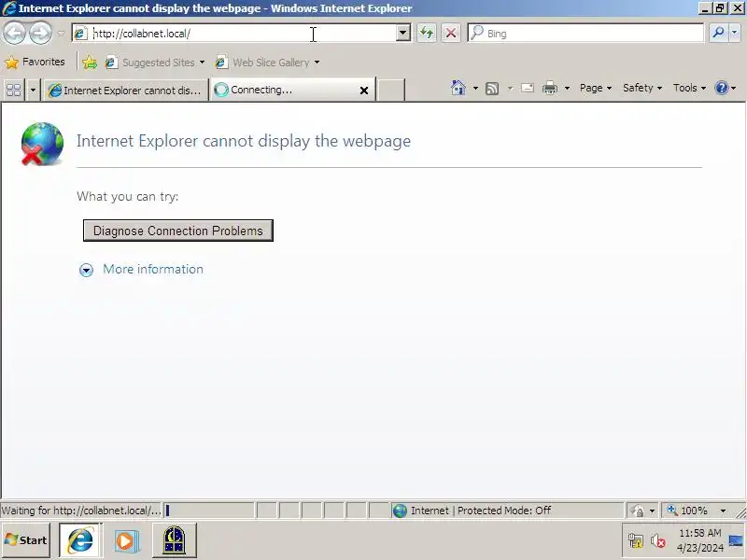Click the muted volume tray icon
The height and width of the screenshot is (560, 747).
(x=658, y=540)
